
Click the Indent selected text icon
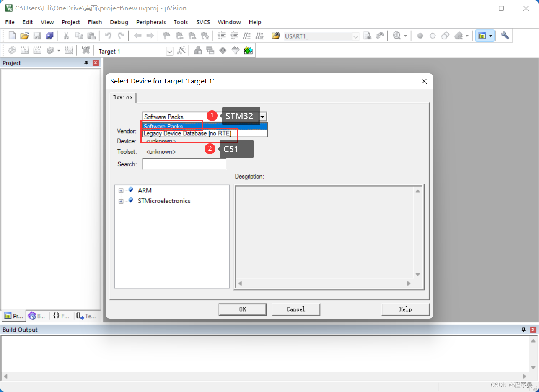(x=222, y=36)
